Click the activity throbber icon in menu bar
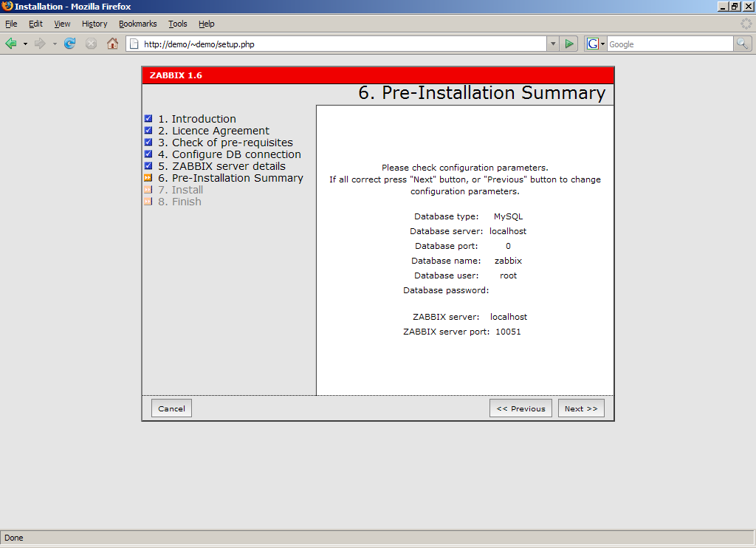This screenshot has height=548, width=756. pos(746,23)
